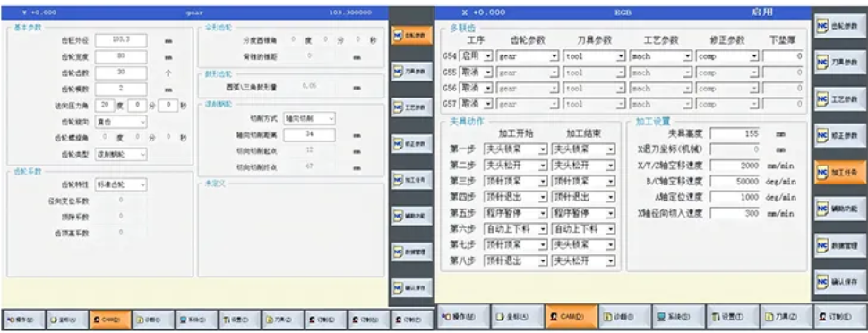Open 辅助功能 in the right window sidebar
Image resolution: width=868 pixels, height=333 pixels.
[839, 209]
